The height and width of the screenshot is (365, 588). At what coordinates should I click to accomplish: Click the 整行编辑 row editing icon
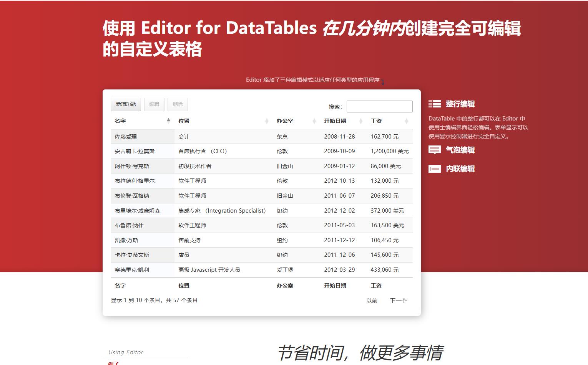(x=435, y=103)
